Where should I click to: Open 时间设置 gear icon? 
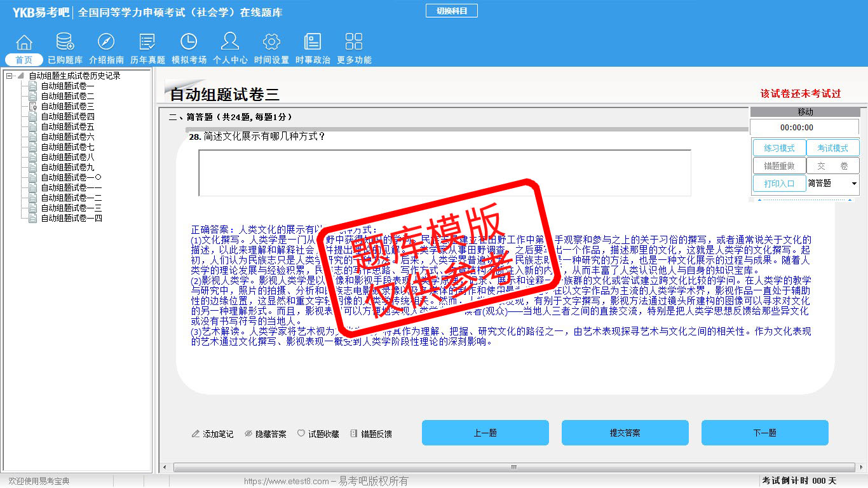[x=271, y=43]
